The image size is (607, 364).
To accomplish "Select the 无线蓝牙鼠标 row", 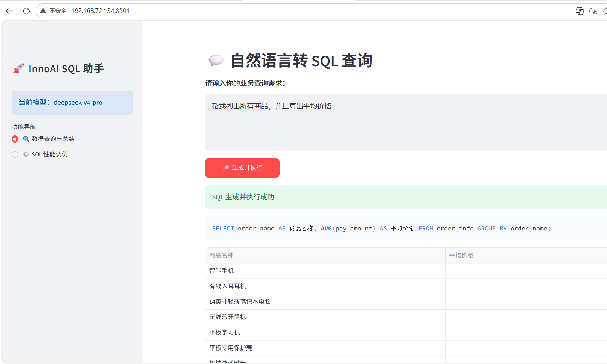I will pyautogui.click(x=406, y=317).
